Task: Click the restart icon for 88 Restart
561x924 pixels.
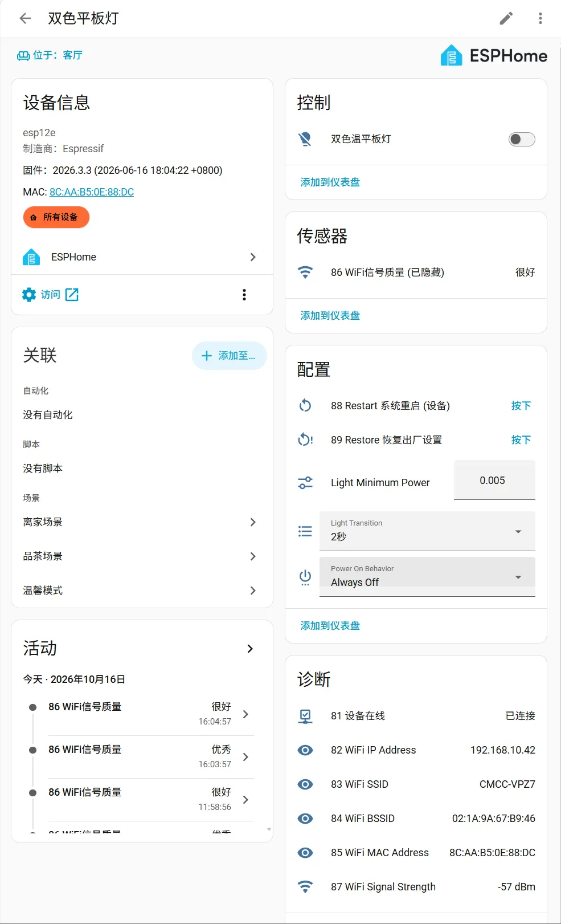Action: pos(305,406)
